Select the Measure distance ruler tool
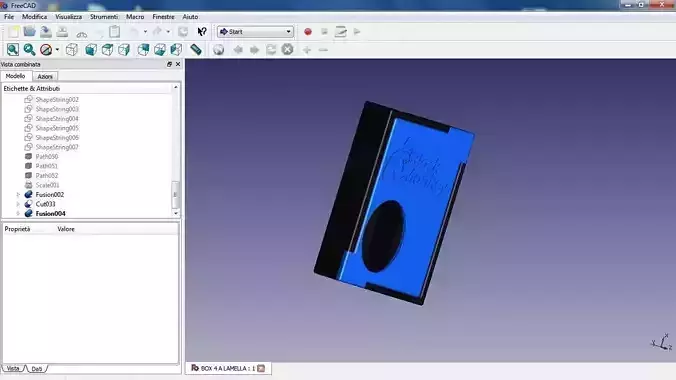Screen dimensions: 676x380 [196, 50]
